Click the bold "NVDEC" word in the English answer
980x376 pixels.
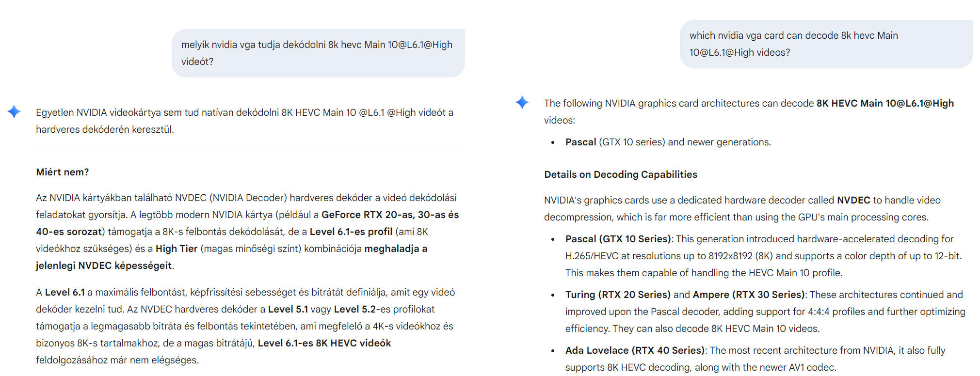[853, 200]
